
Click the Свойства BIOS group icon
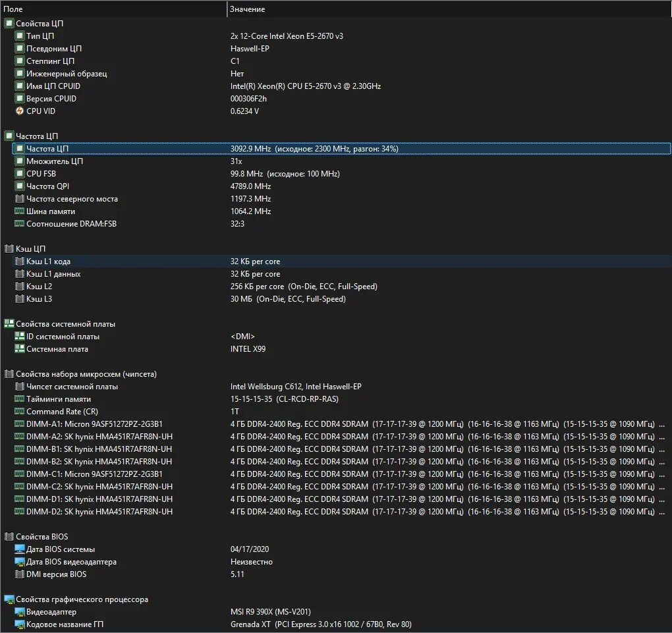[9, 536]
